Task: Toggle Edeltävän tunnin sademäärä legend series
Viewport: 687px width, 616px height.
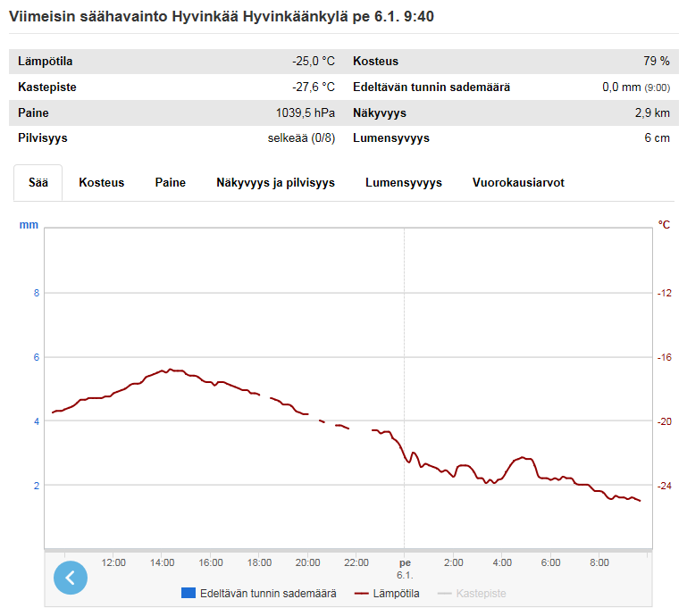Action: coord(259,593)
